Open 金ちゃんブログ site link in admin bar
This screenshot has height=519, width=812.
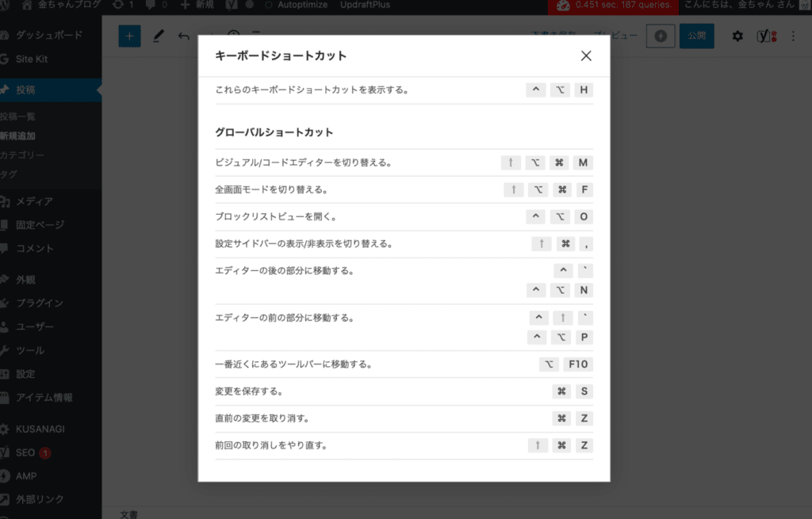tap(62, 6)
